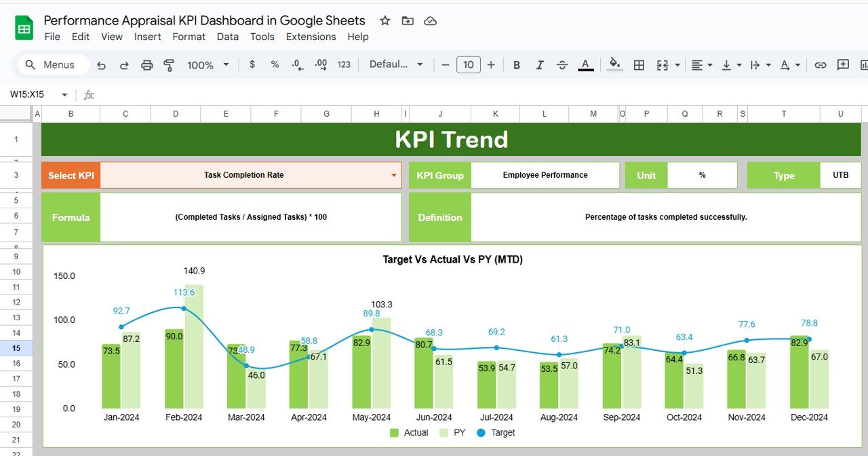Viewport: 868px width, 456px height.
Task: Star the spreadsheet
Action: point(384,21)
